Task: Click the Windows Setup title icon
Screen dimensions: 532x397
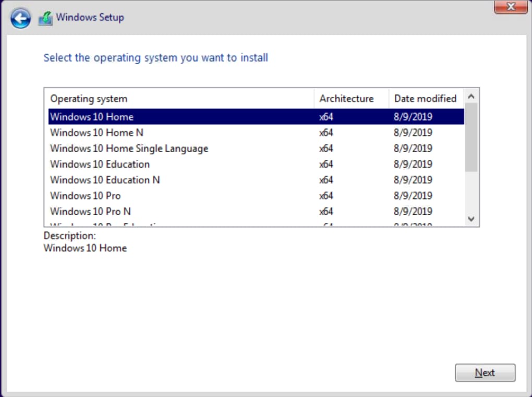Action: point(45,18)
